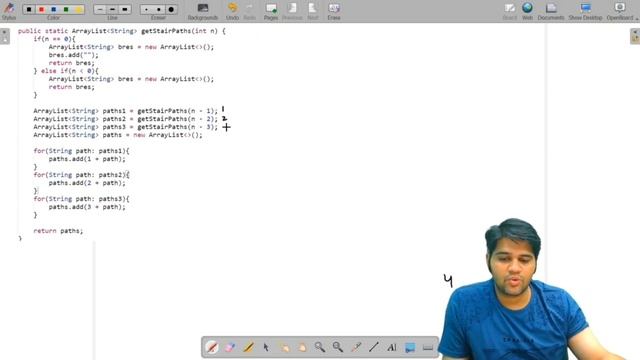The width and height of the screenshot is (640, 360).
Task: Open the Erase page menu
Action: click(x=334, y=11)
